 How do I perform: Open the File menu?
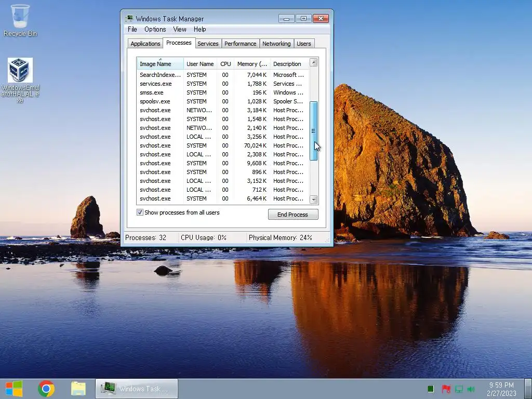point(132,29)
